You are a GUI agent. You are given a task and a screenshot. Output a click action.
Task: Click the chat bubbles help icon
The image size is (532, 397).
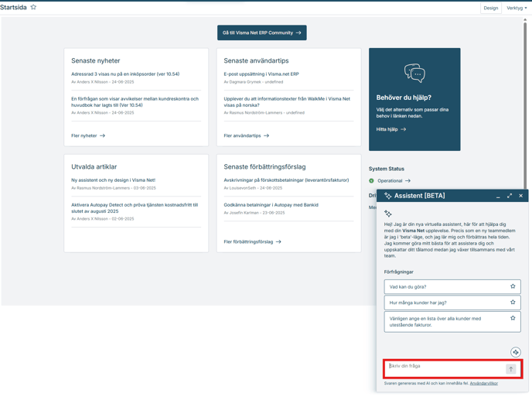pyautogui.click(x=414, y=73)
